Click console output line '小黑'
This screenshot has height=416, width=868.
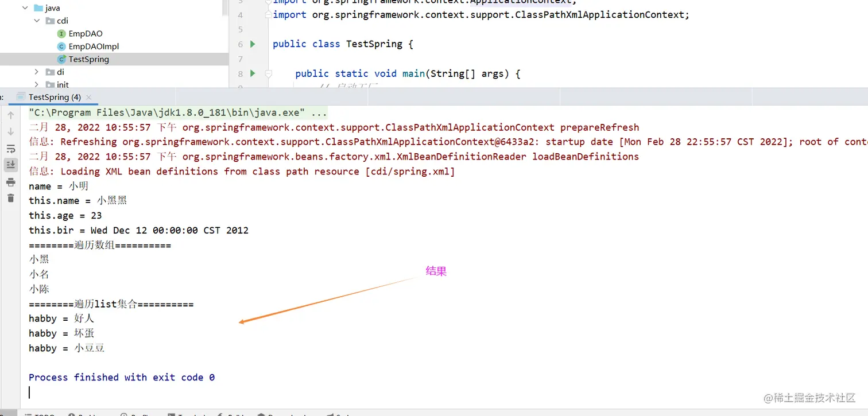tap(39, 259)
